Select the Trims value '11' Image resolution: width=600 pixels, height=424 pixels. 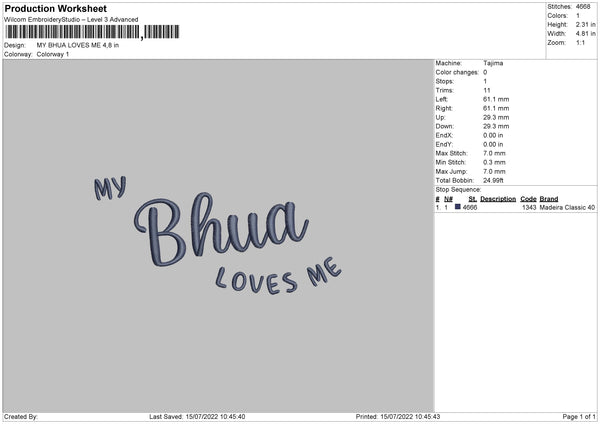(x=486, y=91)
